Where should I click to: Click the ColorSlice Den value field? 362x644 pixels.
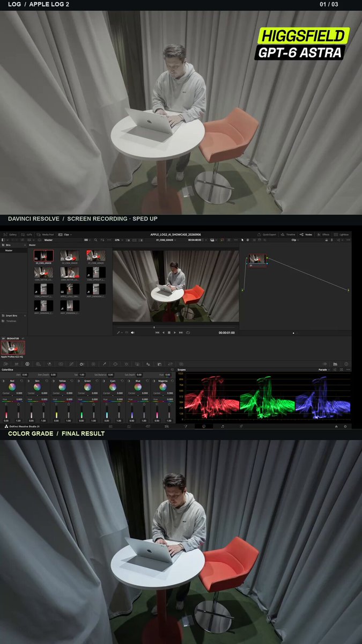pos(25,375)
